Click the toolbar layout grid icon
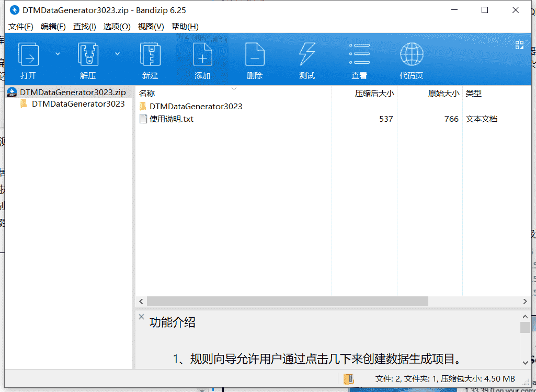Viewport: 536px width, 392px height. (520, 45)
